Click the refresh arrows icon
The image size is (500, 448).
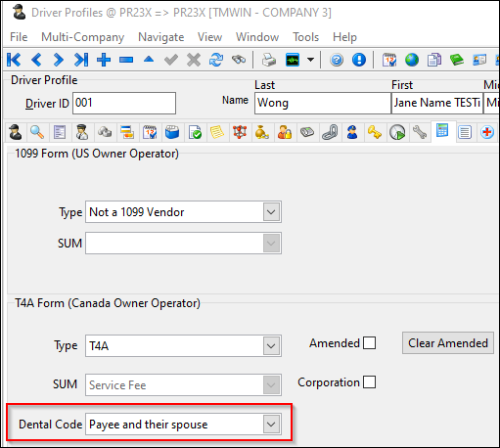(216, 60)
